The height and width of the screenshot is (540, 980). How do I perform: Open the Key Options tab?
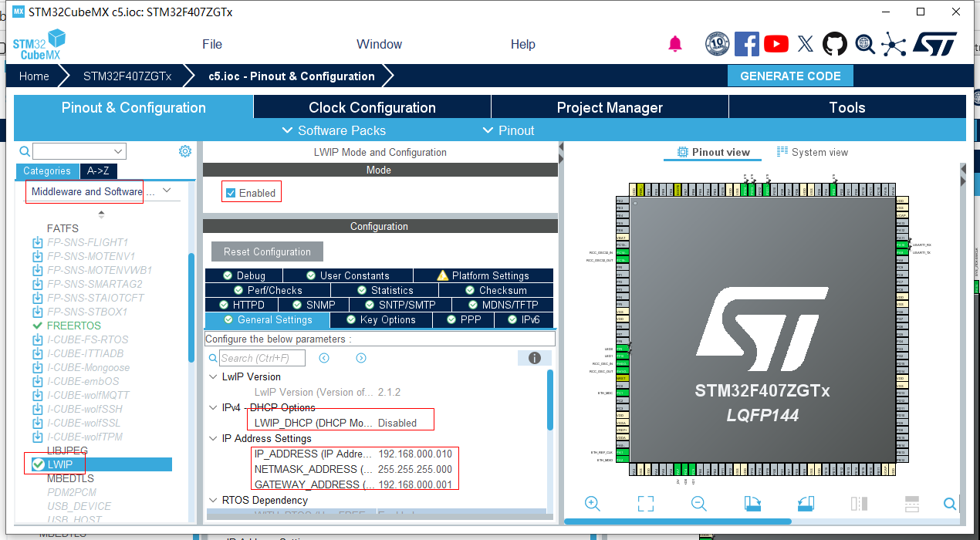click(381, 319)
